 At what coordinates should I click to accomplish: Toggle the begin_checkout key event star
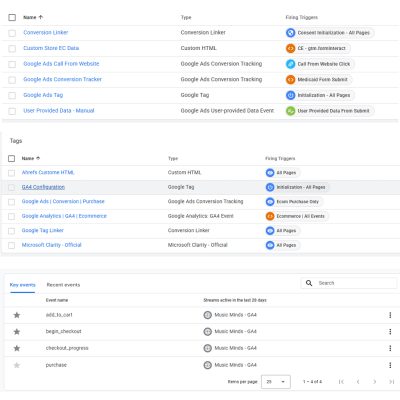[x=17, y=332]
